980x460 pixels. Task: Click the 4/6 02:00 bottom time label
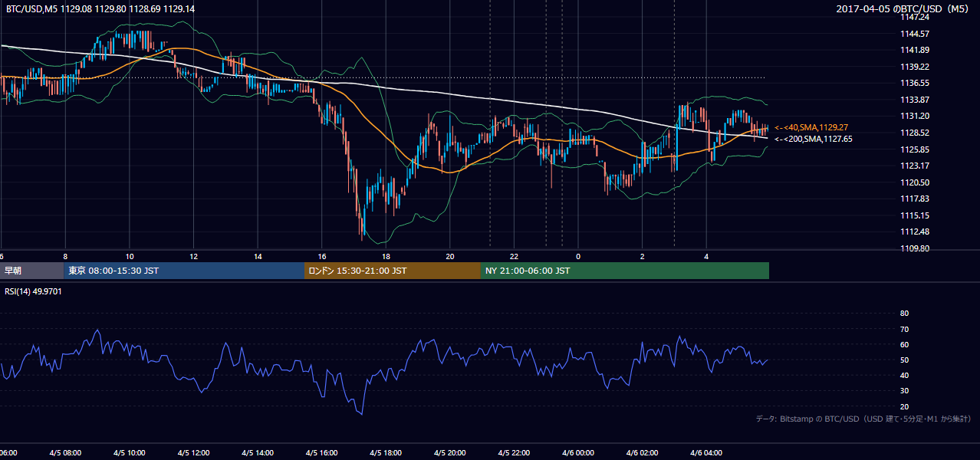coord(643,453)
